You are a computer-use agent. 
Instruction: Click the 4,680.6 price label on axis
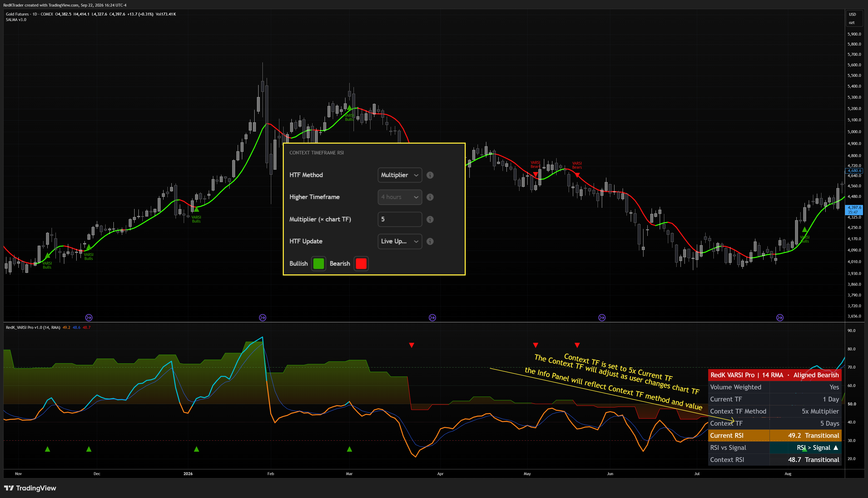[854, 171]
